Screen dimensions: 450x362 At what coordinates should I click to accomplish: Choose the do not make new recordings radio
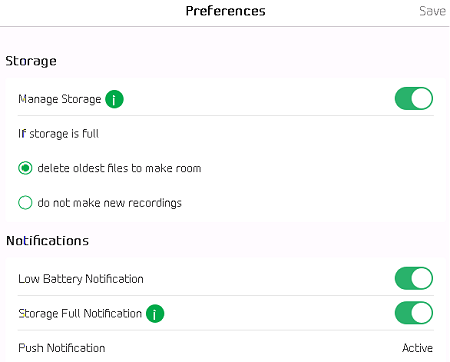pyautogui.click(x=25, y=202)
